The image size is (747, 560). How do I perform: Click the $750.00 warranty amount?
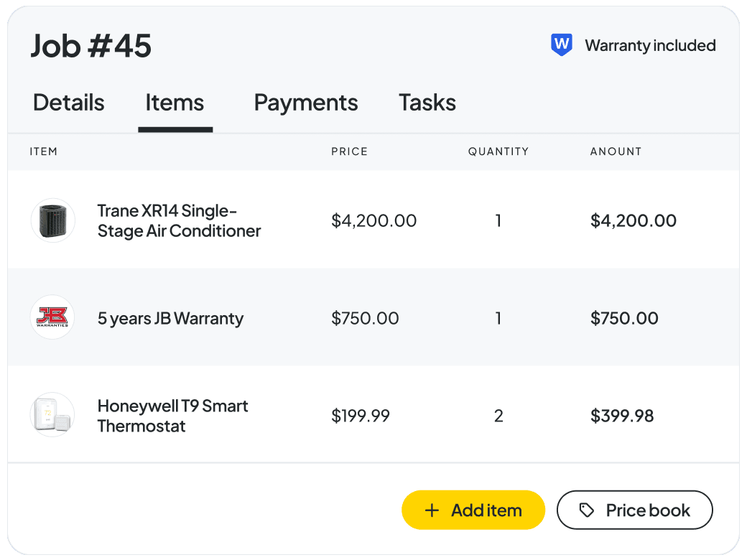point(624,318)
